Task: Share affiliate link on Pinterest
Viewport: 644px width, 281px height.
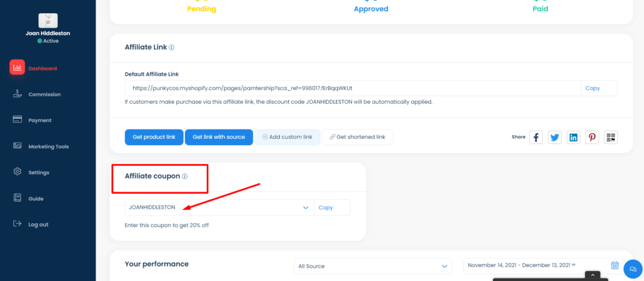Action: point(592,137)
